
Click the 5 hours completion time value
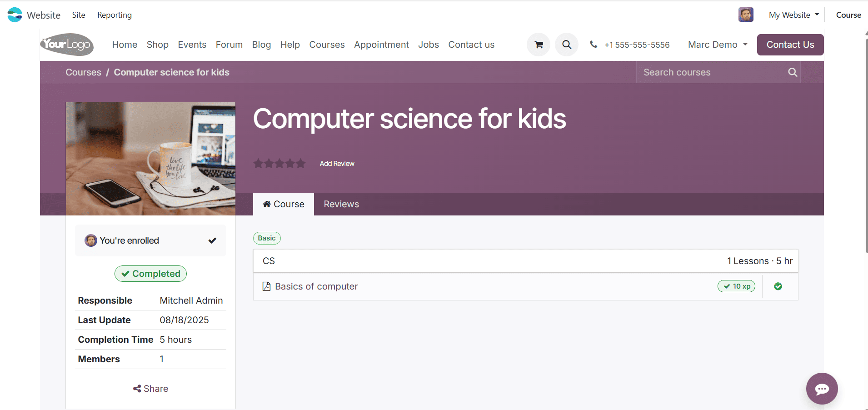tap(176, 340)
